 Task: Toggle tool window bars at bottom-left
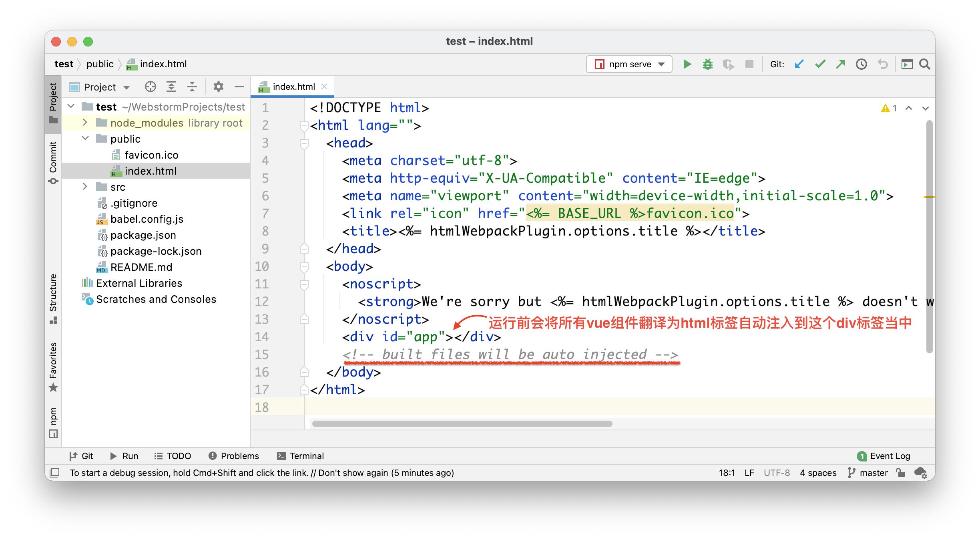tap(55, 473)
